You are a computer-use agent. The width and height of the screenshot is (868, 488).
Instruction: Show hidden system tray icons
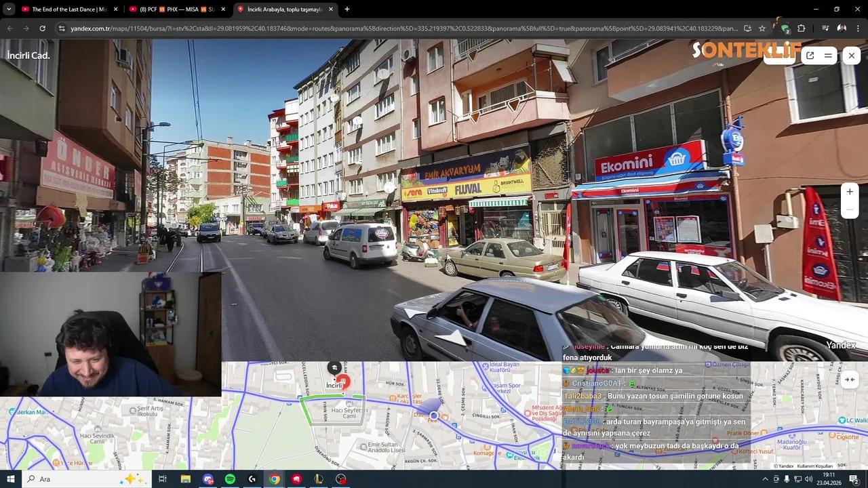point(766,479)
